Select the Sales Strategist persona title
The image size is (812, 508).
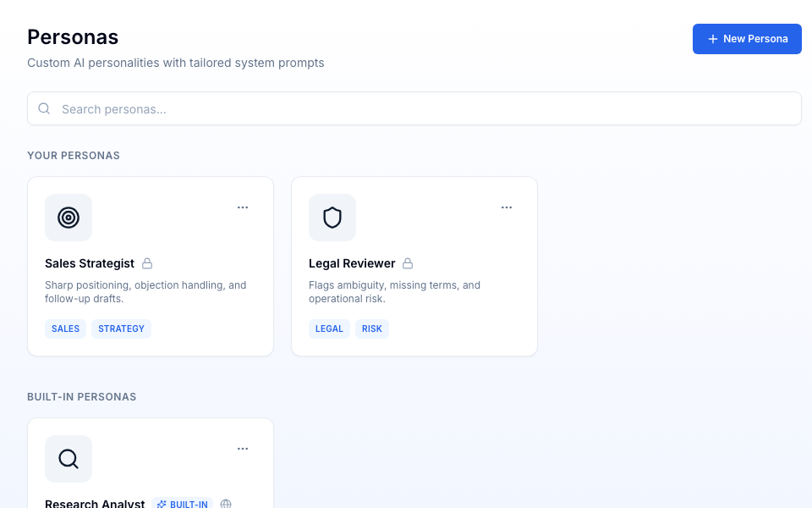click(90, 263)
